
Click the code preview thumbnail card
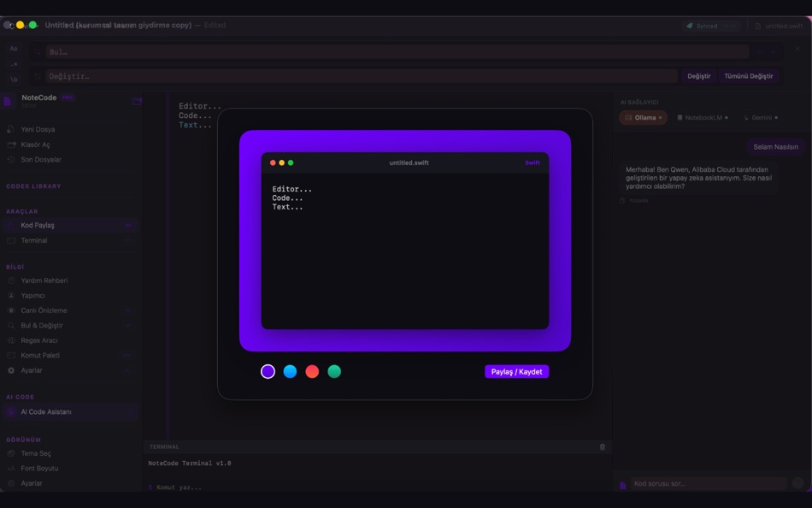point(405,240)
